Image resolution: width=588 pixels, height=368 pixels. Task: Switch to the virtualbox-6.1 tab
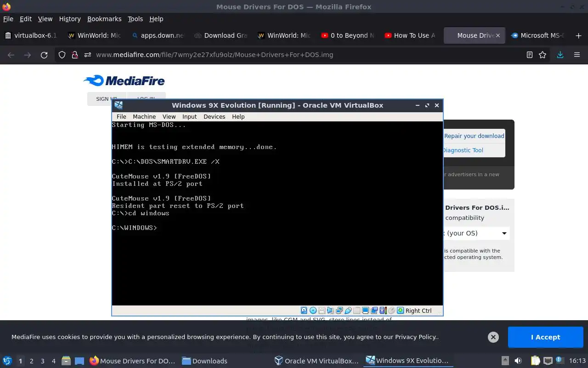(x=31, y=35)
